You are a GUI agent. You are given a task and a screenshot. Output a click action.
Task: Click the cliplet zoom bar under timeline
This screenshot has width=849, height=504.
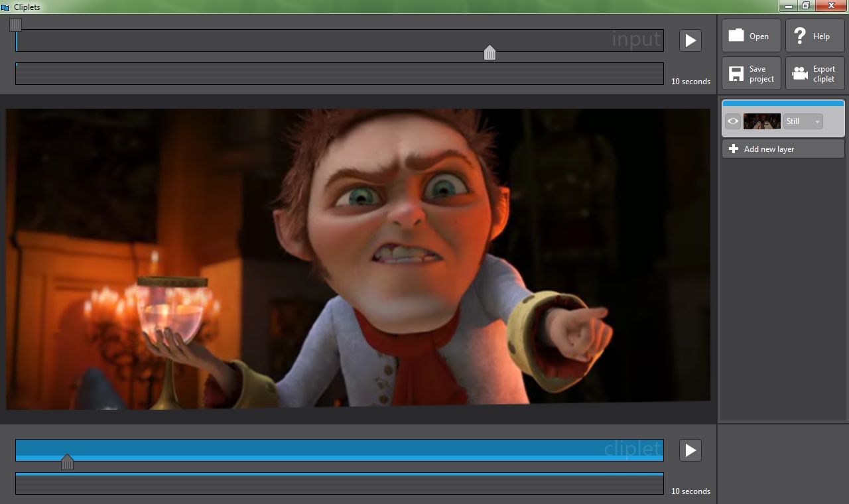[340, 483]
